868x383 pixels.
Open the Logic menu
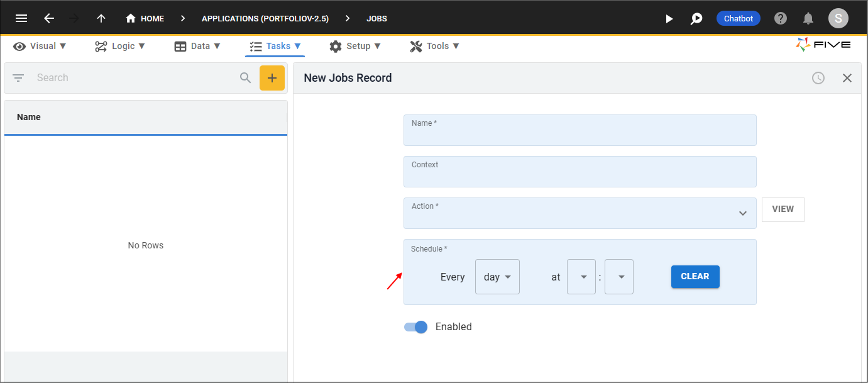click(120, 46)
